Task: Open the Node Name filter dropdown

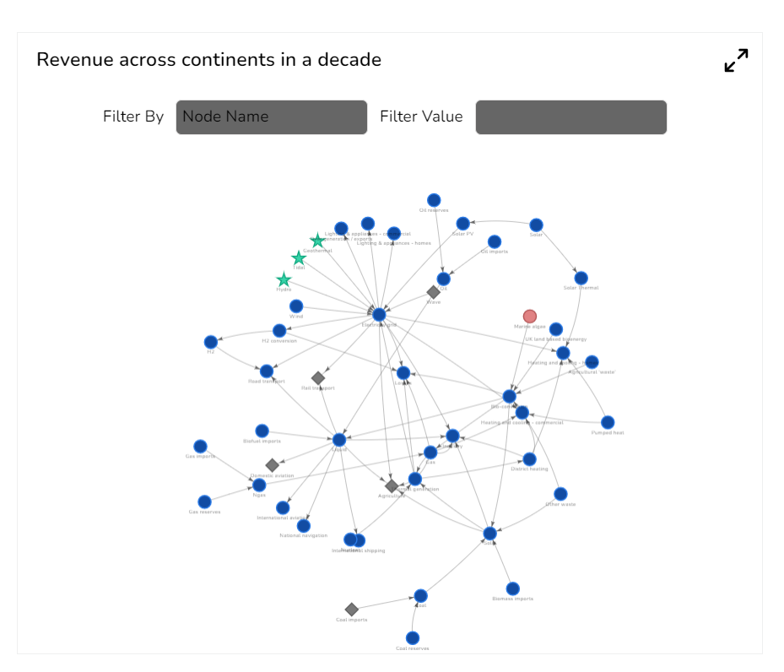Action: click(x=270, y=117)
